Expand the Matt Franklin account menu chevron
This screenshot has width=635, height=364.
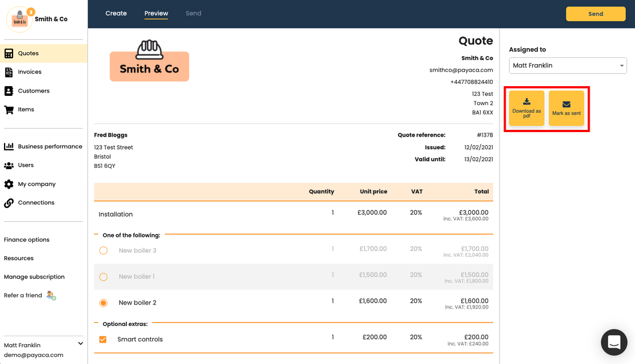pos(81,344)
